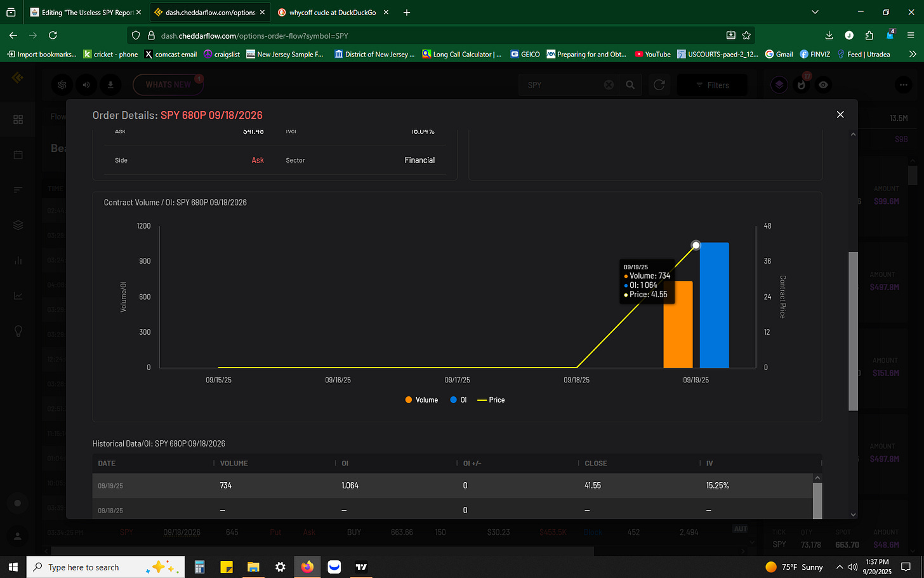Open the Firefox application menu
The width and height of the screenshot is (924, 578).
(x=911, y=36)
